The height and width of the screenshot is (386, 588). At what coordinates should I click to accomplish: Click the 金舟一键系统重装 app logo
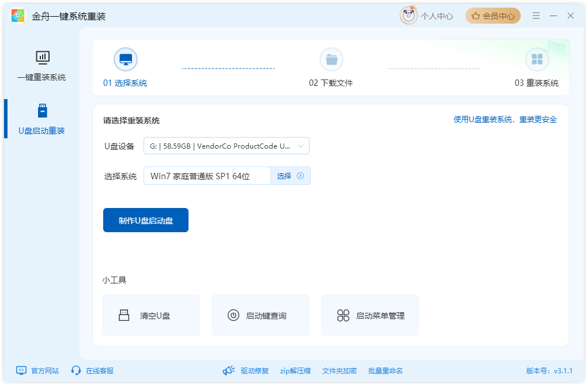pyautogui.click(x=18, y=16)
